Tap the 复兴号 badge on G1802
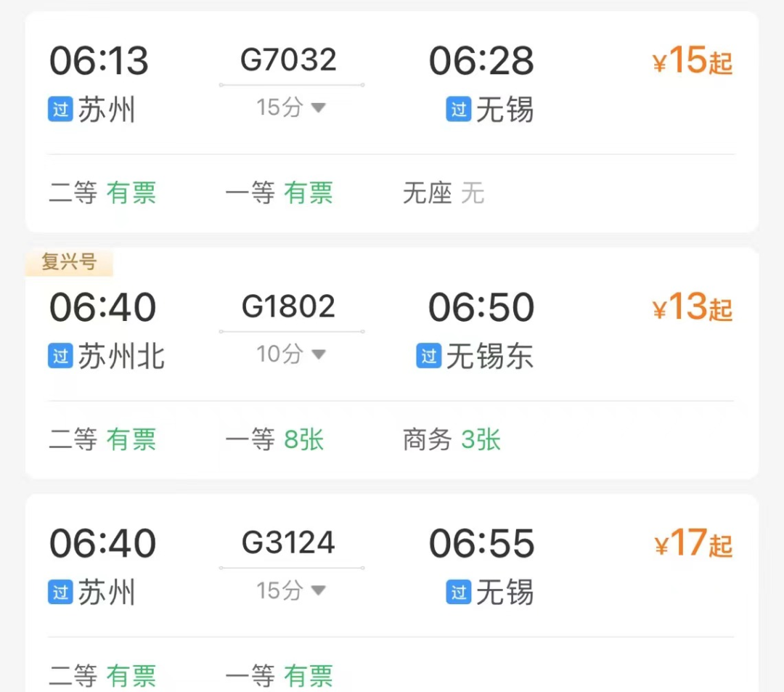784x692 pixels. click(69, 262)
